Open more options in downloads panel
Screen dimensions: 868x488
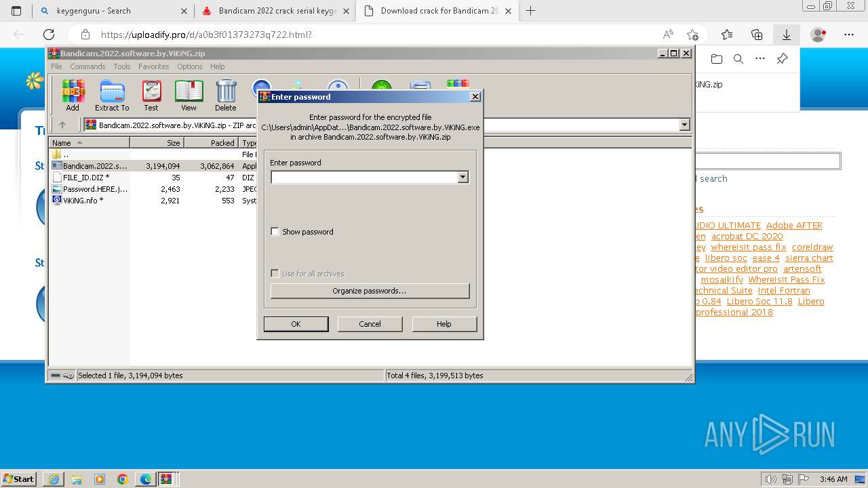[x=760, y=59]
